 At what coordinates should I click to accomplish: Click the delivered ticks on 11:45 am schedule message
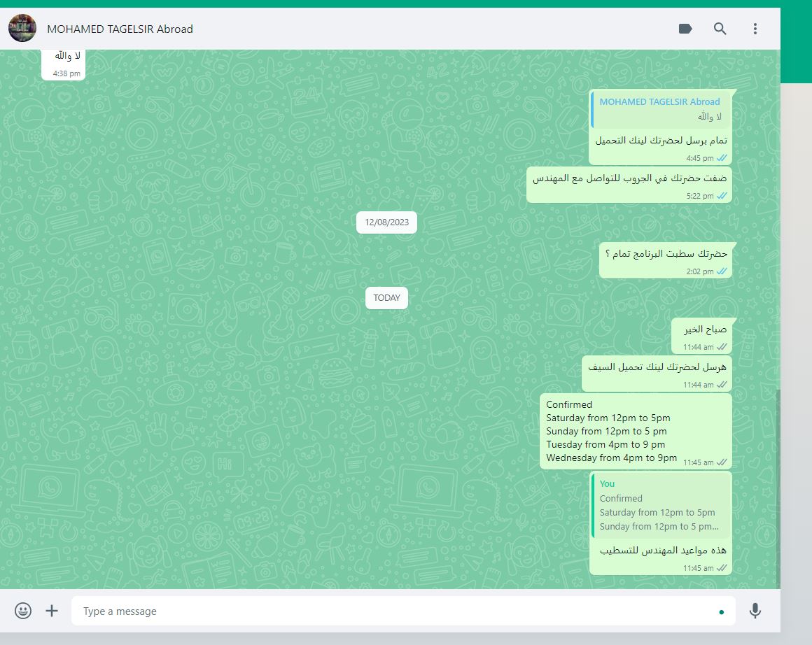(722, 462)
